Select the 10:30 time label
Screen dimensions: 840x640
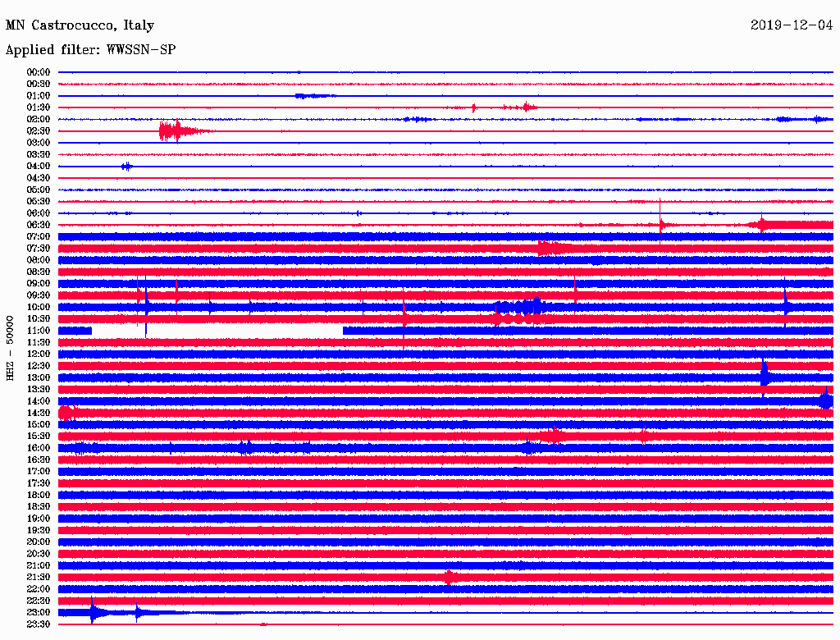39,319
